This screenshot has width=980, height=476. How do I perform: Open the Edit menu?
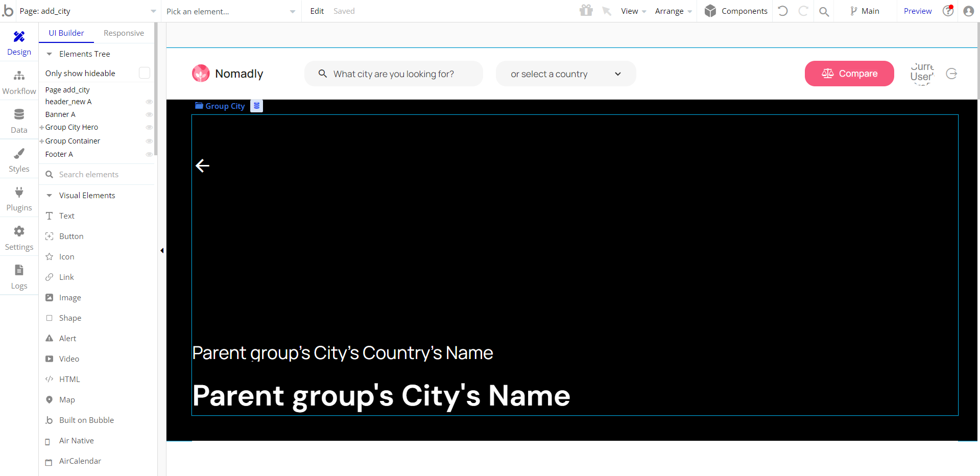(317, 11)
